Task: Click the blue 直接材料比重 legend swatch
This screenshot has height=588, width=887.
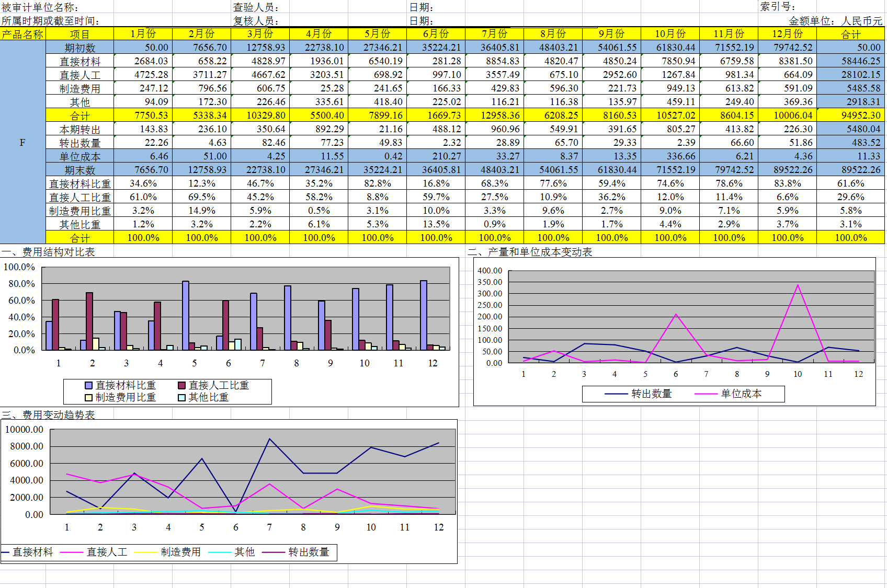Action: coord(89,385)
